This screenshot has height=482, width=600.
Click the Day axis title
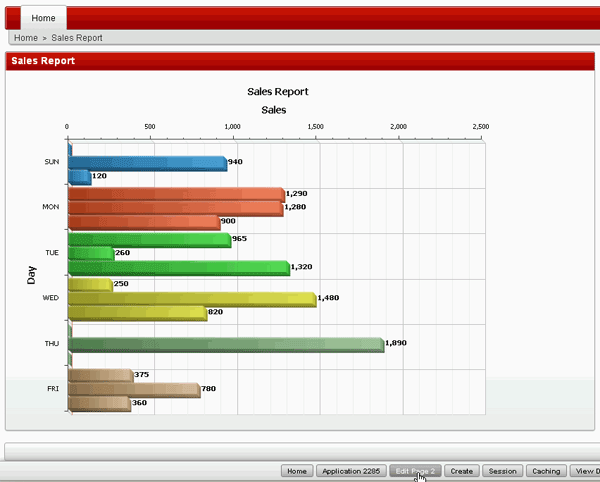31,275
